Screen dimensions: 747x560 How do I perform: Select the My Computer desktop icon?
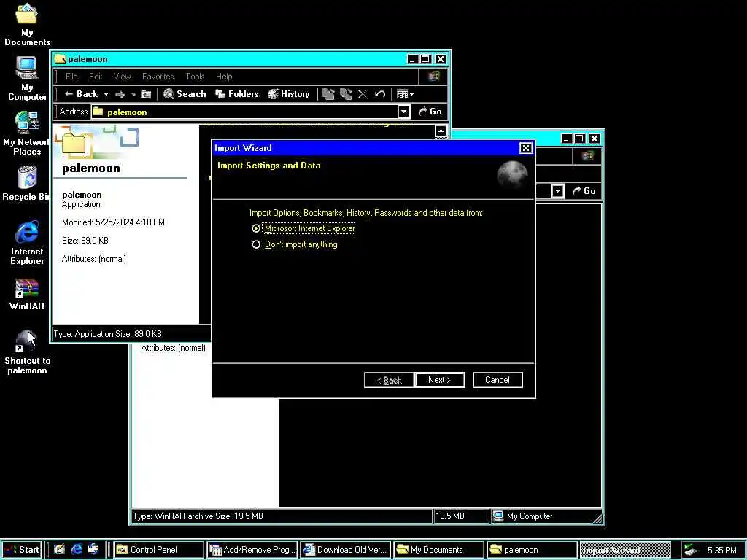coord(27,79)
